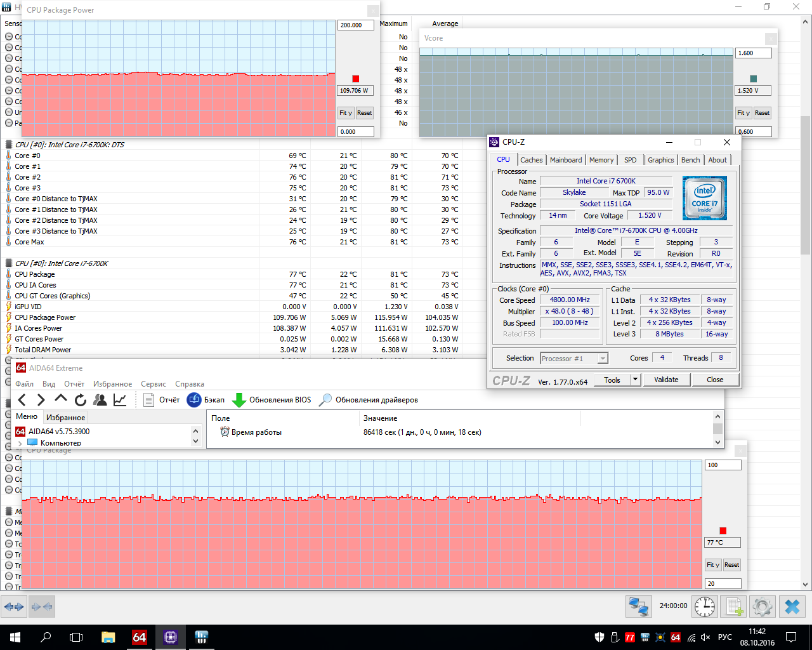Select AIDA64 v5.75.3900 tree item
The image size is (812, 650).
tap(59, 432)
